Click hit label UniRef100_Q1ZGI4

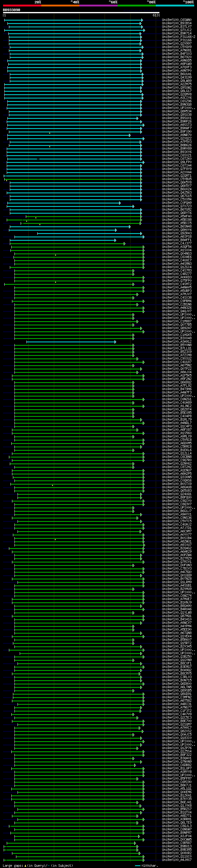[177, 267]
